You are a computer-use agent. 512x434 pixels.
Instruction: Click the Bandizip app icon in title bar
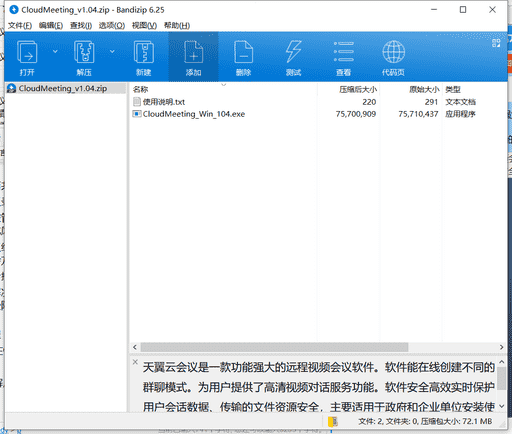point(14,10)
